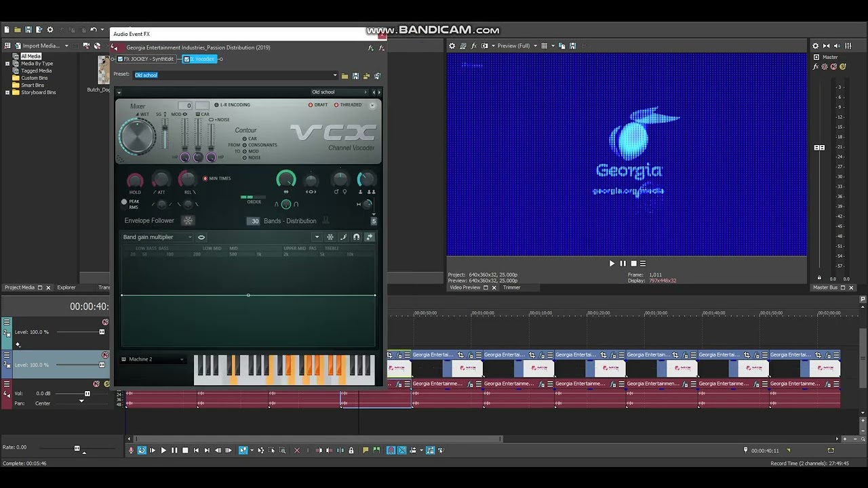Insert a marker with the yellow marker icon
Image resolution: width=868 pixels, height=488 pixels.
[x=366, y=450]
